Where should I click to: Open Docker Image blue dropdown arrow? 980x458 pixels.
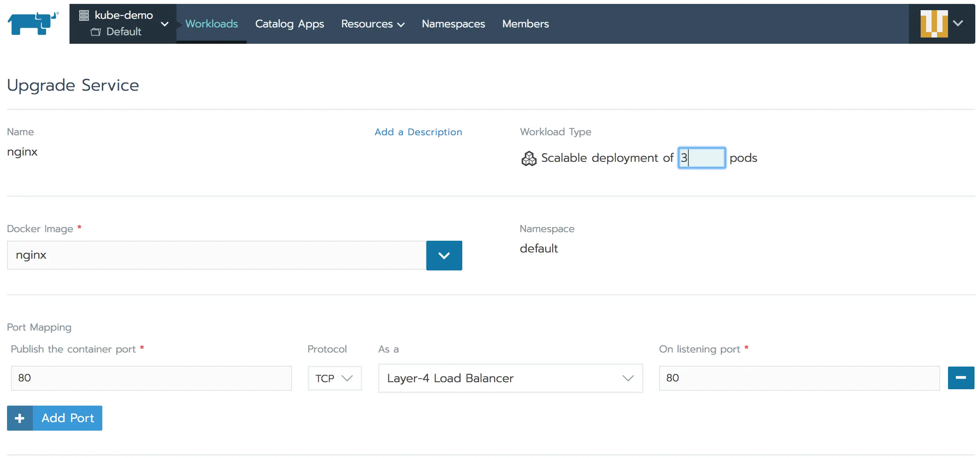pos(444,256)
